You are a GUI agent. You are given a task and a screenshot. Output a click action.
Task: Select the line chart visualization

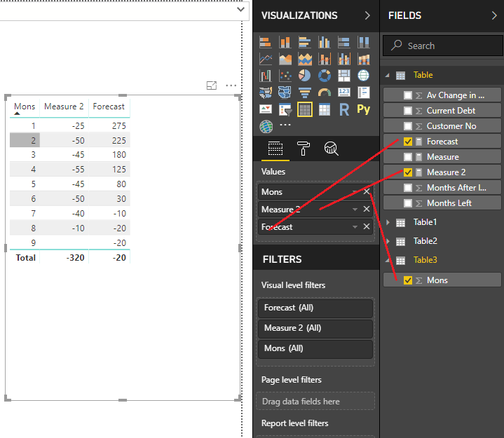pyautogui.click(x=266, y=59)
